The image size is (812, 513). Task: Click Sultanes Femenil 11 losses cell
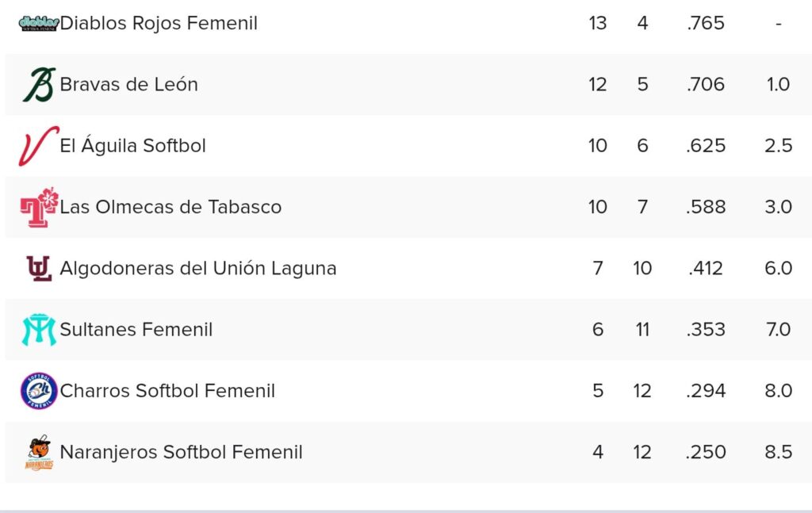point(642,330)
